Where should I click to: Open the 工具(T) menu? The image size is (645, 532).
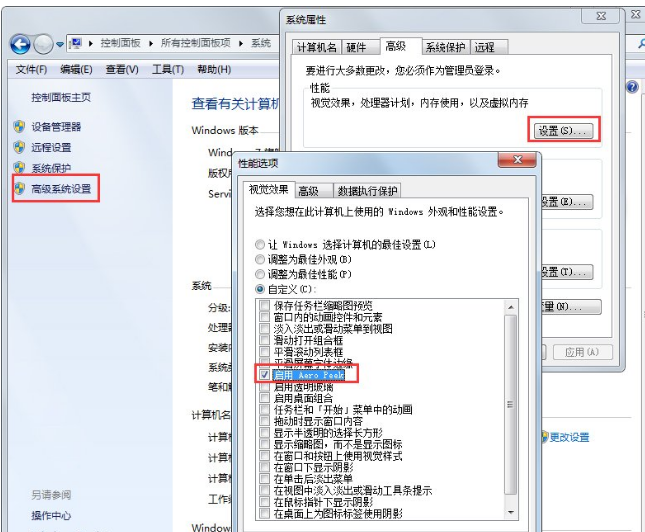(168, 70)
